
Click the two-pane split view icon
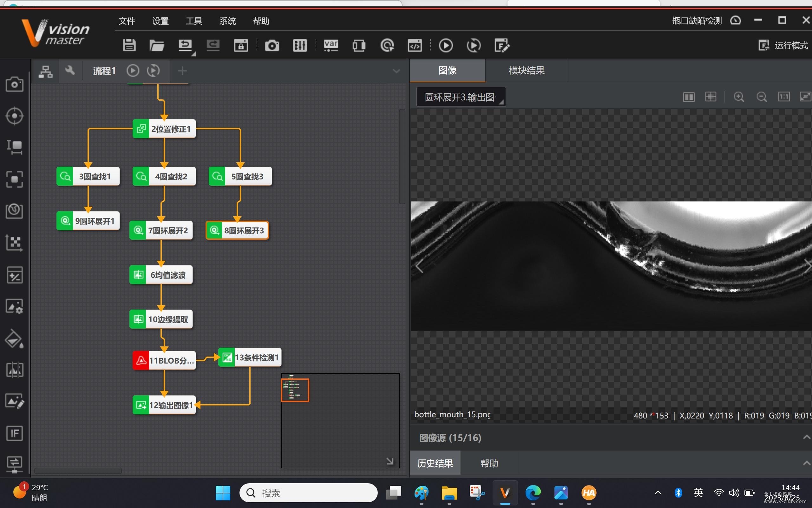click(689, 97)
